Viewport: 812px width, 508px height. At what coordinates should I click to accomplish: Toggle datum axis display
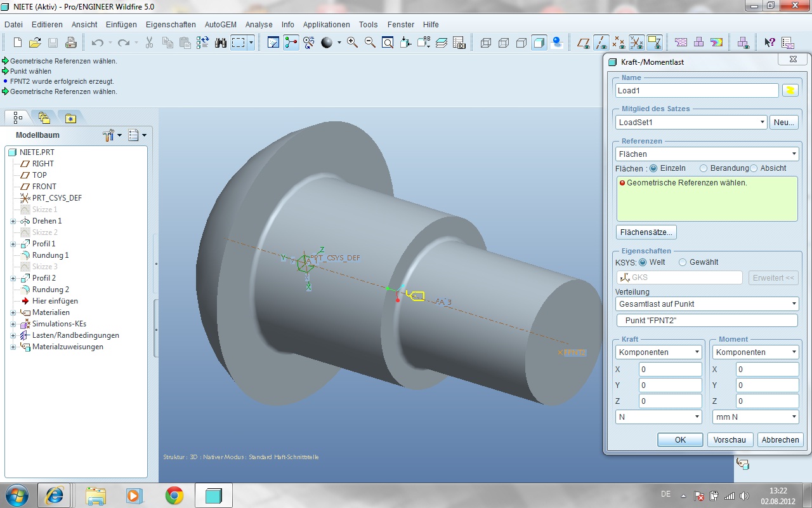601,43
